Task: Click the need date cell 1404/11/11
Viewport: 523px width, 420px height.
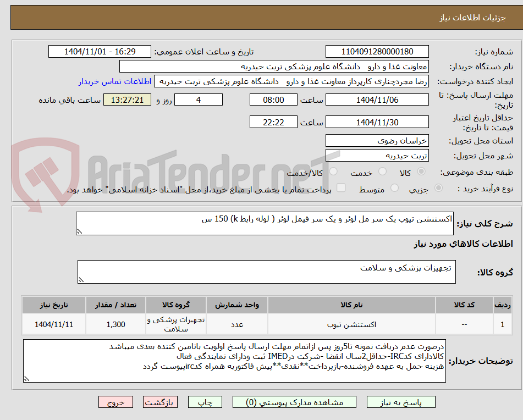Action: 54,324
